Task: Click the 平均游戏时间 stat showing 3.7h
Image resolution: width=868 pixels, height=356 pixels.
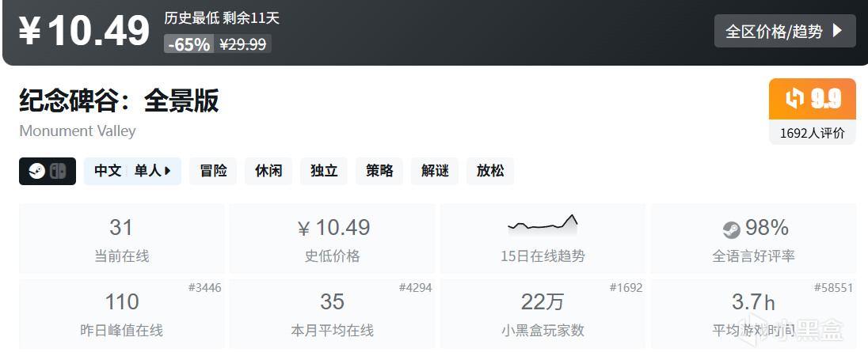Action: coord(753,313)
